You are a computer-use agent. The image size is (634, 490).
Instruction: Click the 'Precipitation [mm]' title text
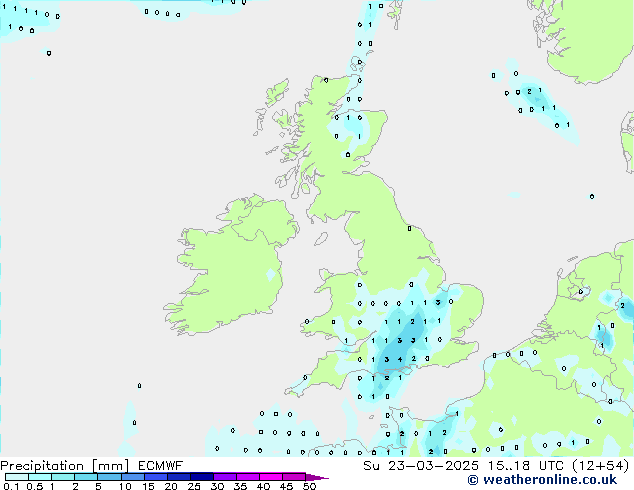coord(65,466)
